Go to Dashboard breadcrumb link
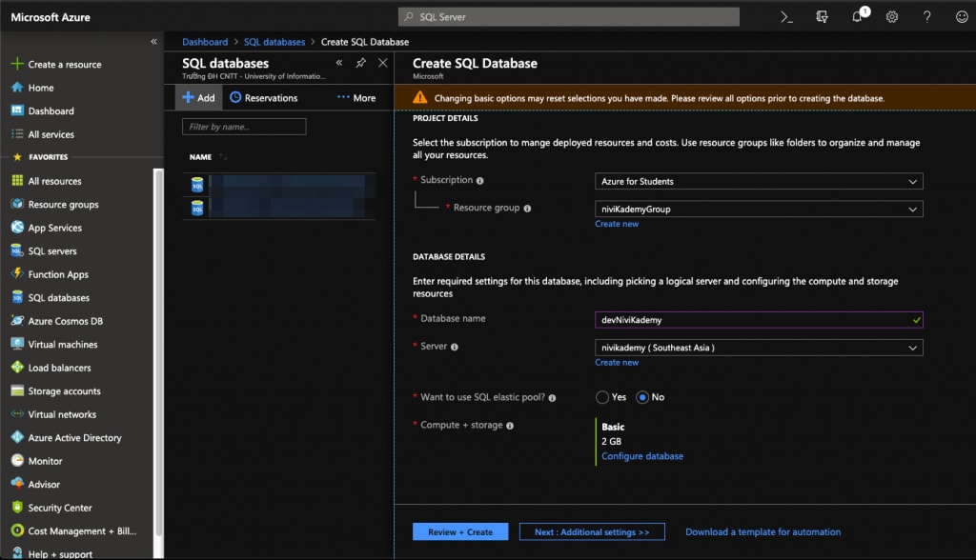Viewport: 976px width, 560px height. [x=205, y=42]
